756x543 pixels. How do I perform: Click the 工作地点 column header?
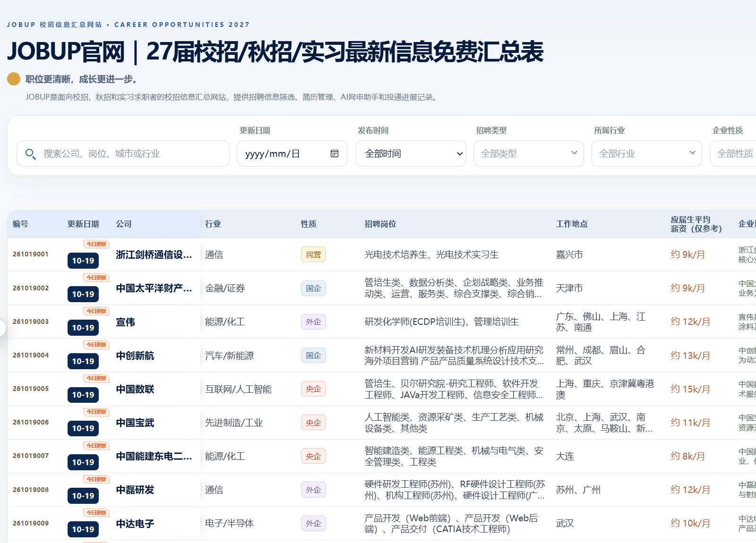[572, 224]
